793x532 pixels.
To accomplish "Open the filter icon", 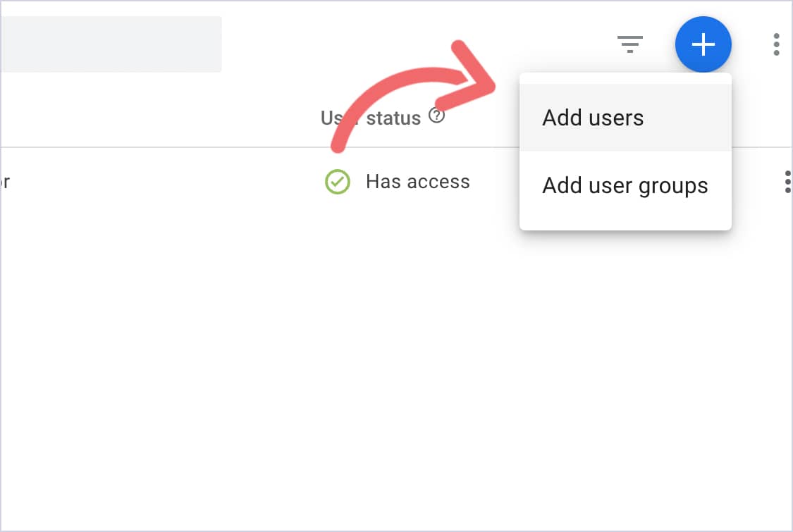I will pyautogui.click(x=629, y=44).
